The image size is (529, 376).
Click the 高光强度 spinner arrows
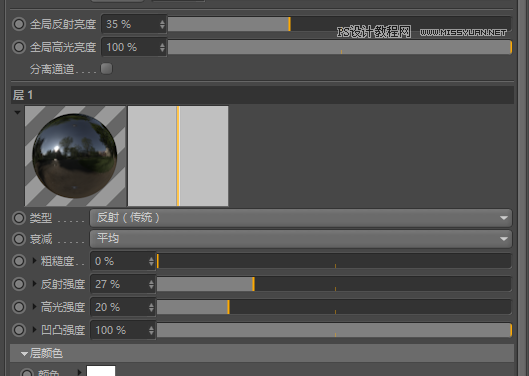151,307
